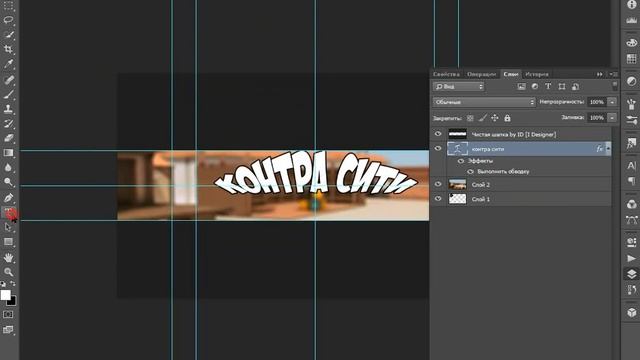Select the Healing Brush tool
This screenshot has height=360, width=640.
[8, 79]
